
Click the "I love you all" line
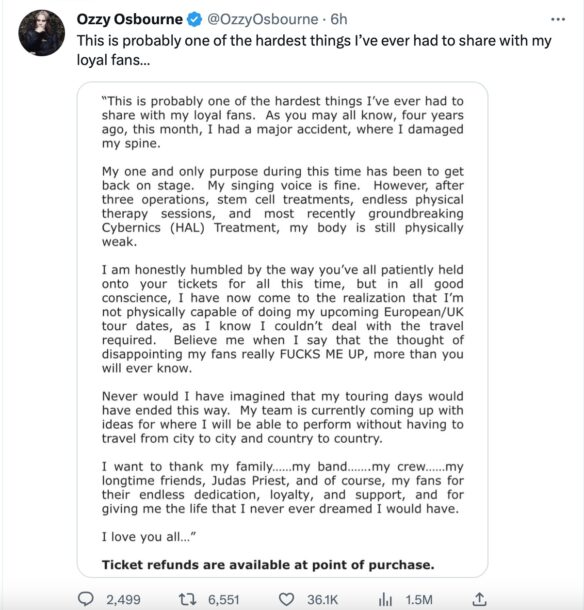click(149, 536)
